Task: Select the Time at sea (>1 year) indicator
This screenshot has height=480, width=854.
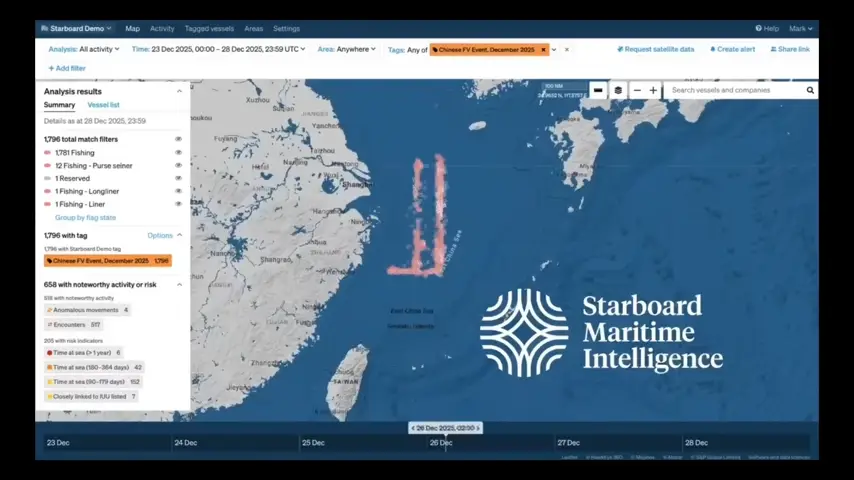Action: click(83, 352)
